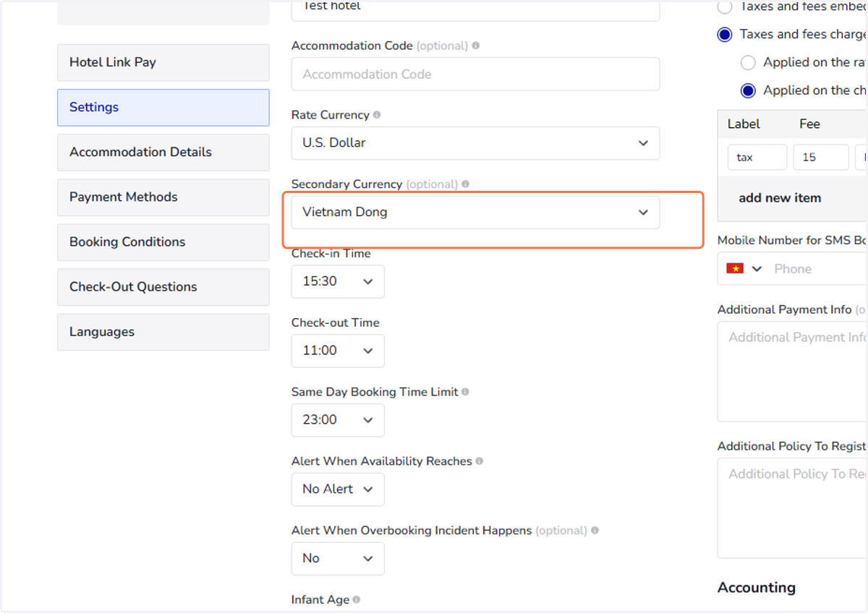Open Booking Conditions in the sidebar
868x613 pixels.
click(x=163, y=242)
